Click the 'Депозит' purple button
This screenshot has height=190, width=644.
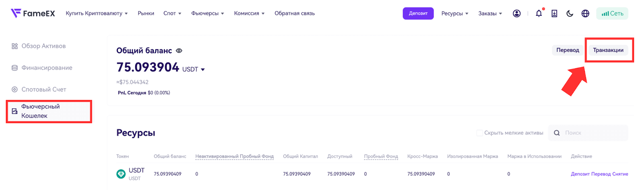click(x=418, y=13)
